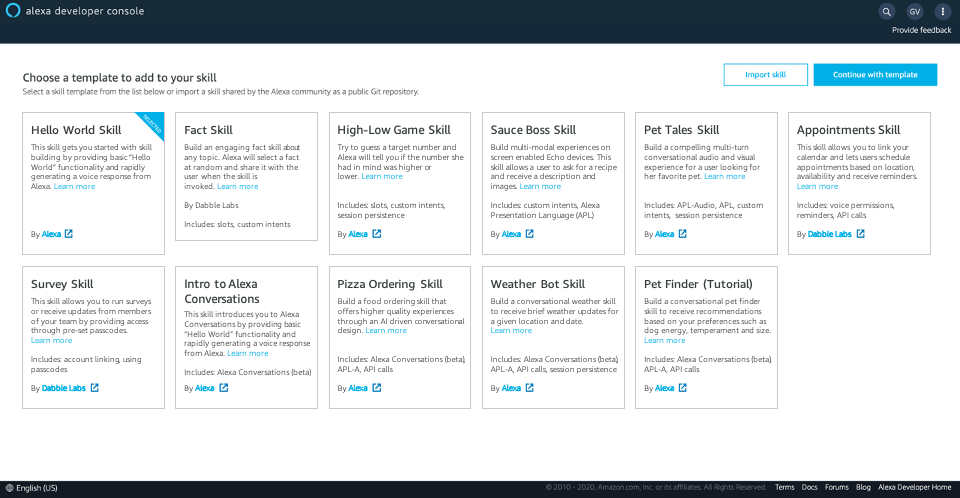Image resolution: width=960 pixels, height=498 pixels.
Task: Open Learn more in Pet Finder (Tutorial)
Action: 665,341
